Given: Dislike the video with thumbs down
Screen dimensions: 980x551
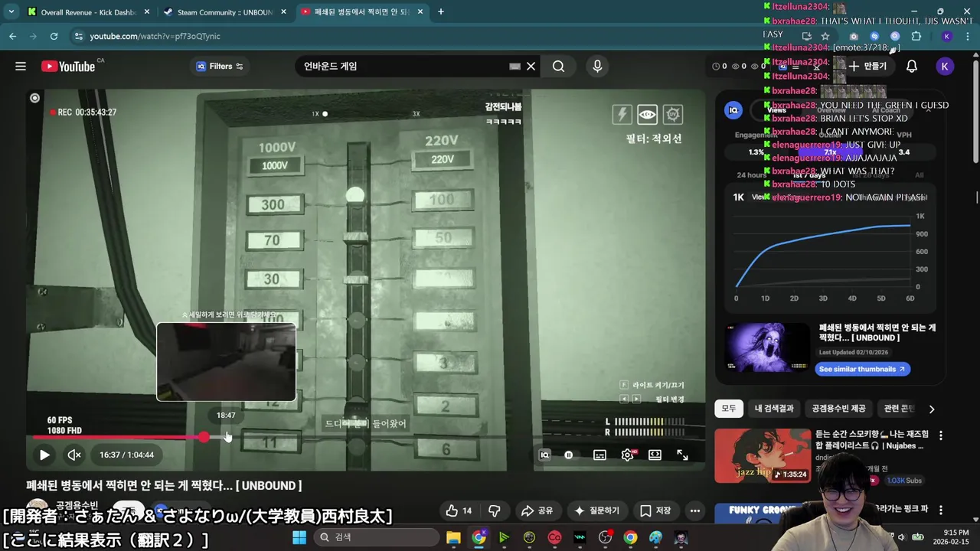Looking at the screenshot, I should coord(495,510).
